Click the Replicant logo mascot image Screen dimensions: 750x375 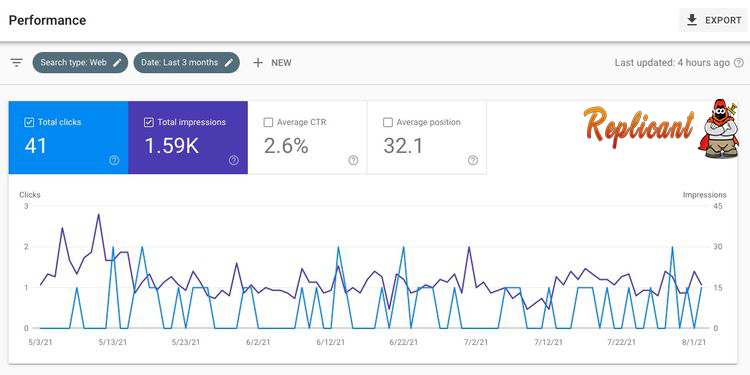point(717,129)
